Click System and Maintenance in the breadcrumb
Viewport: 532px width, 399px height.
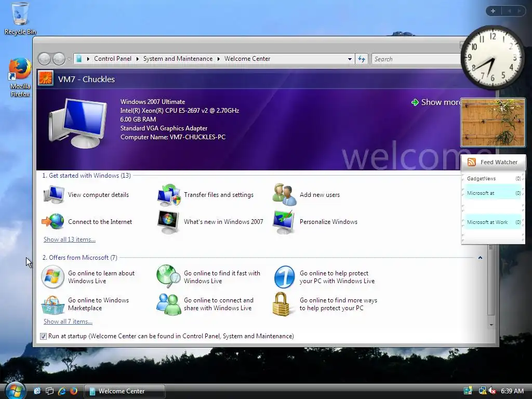tap(178, 59)
